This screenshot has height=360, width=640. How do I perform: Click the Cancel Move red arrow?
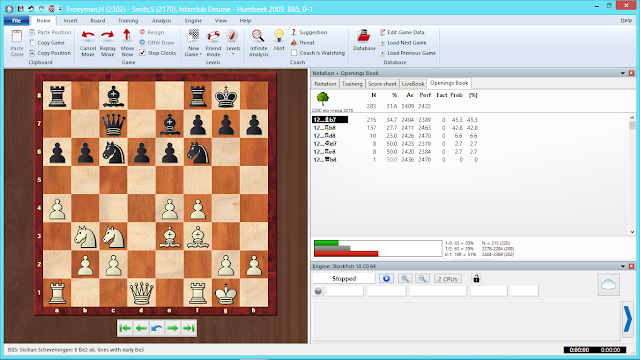pos(88,36)
